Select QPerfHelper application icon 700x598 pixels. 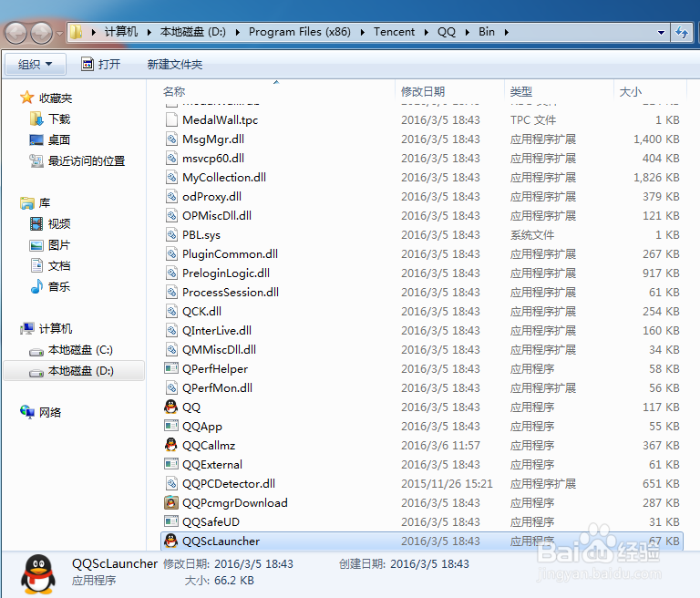[171, 369]
